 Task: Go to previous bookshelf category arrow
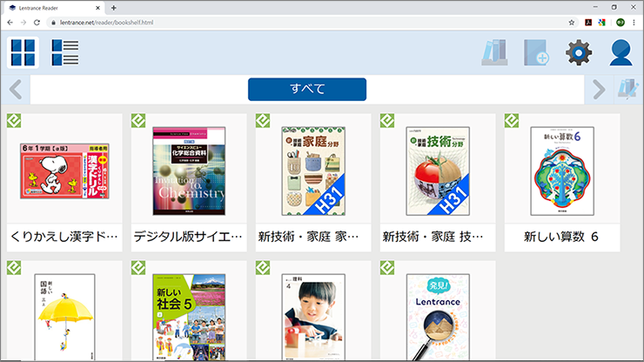(x=16, y=89)
